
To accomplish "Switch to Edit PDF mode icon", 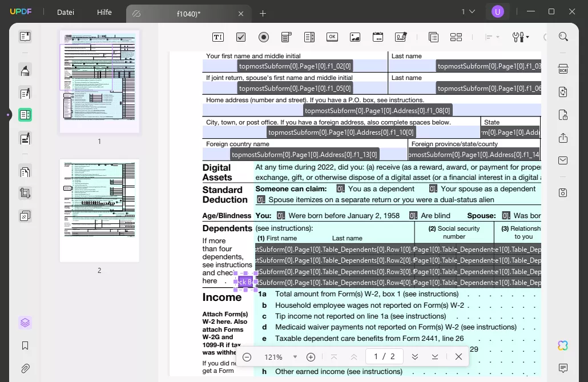I will 25,93.
